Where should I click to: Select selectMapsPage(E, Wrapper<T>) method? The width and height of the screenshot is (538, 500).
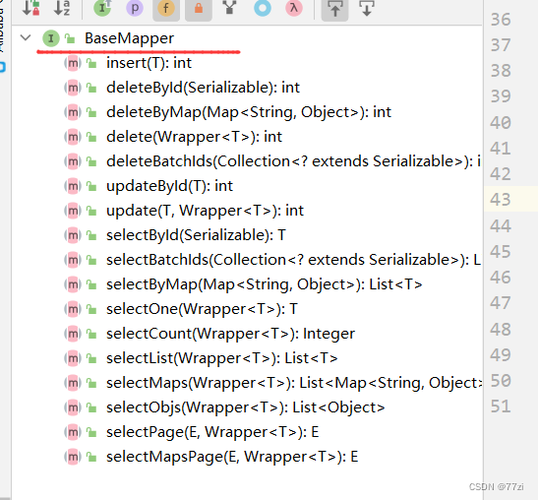232,457
